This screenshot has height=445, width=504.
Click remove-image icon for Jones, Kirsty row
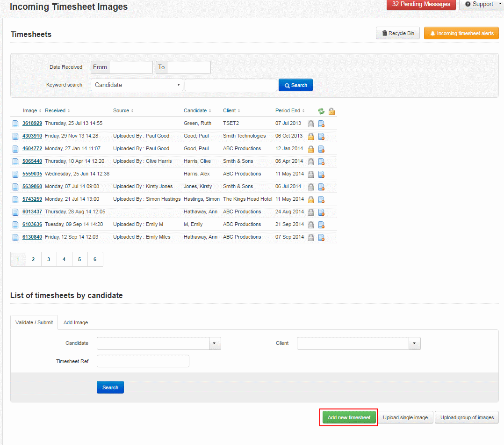[x=321, y=187]
